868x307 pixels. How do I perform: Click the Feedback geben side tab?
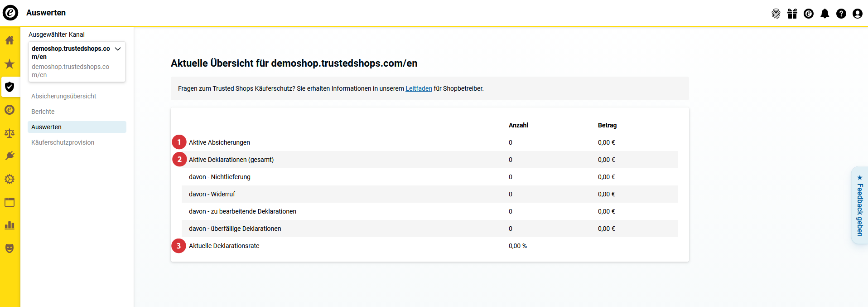(x=859, y=205)
